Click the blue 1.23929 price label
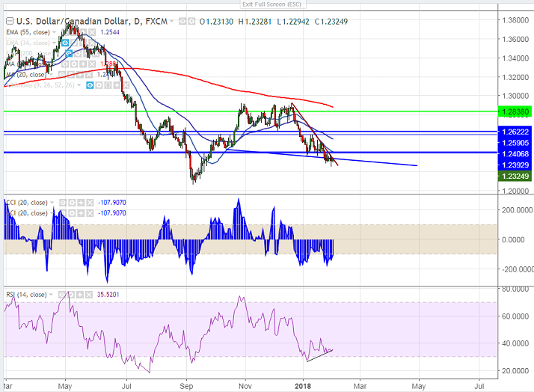 (x=515, y=165)
